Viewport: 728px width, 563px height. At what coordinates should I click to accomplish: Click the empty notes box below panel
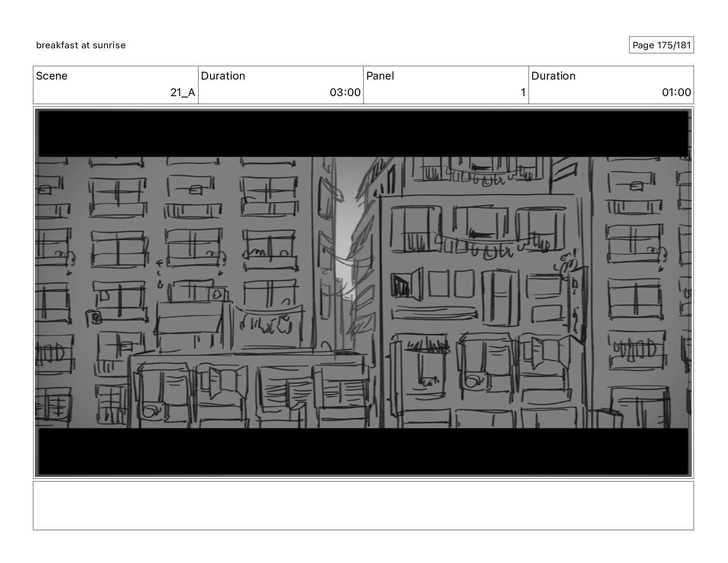363,506
